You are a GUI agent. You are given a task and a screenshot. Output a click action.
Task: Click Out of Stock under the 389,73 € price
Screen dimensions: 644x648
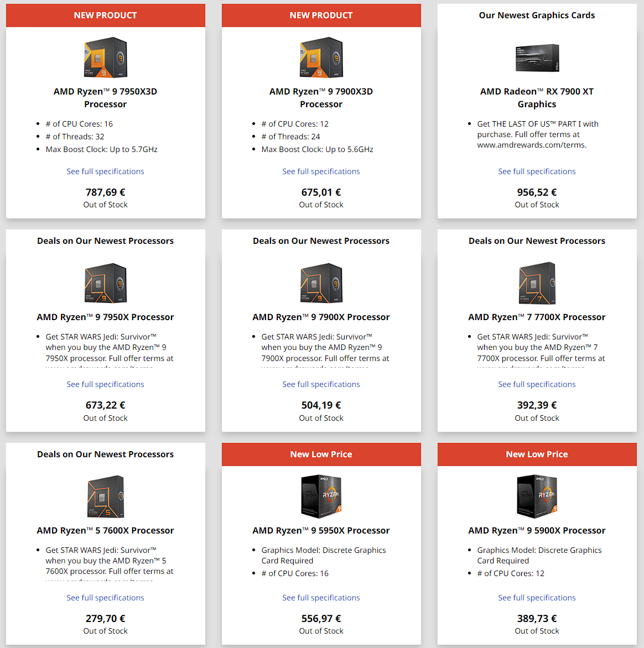coord(537,631)
